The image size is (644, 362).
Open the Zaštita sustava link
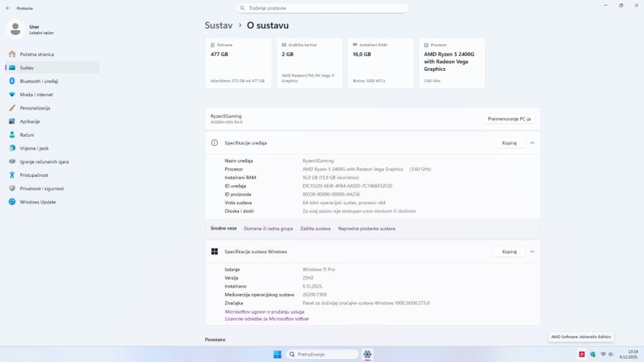315,228
